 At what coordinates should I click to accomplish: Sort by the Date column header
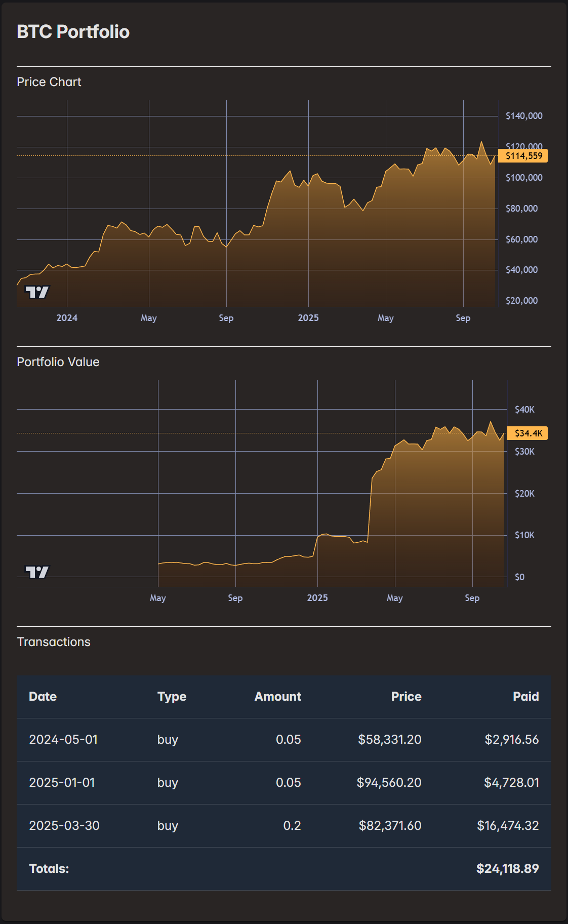coord(43,697)
